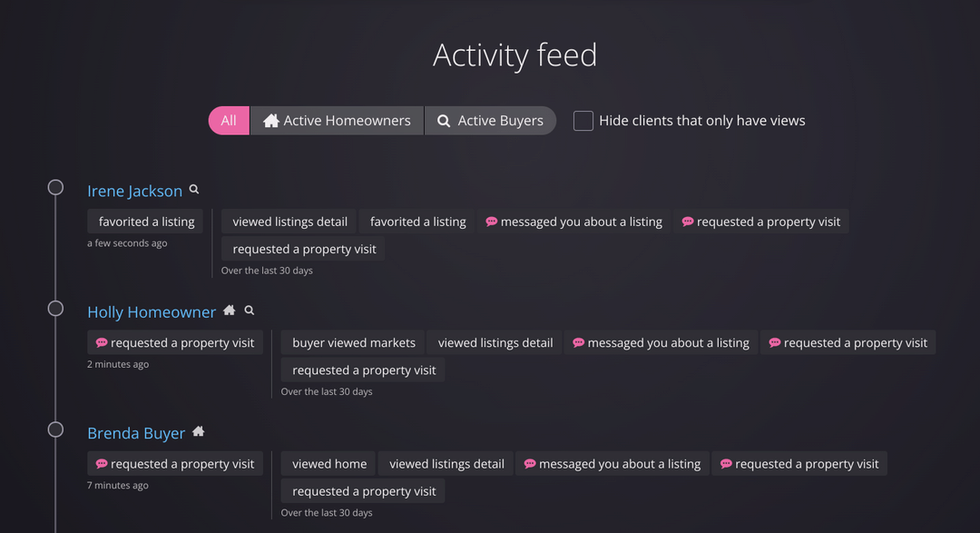Image resolution: width=980 pixels, height=533 pixels.
Task: Open Brenda Buyer's profile link
Action: point(136,433)
